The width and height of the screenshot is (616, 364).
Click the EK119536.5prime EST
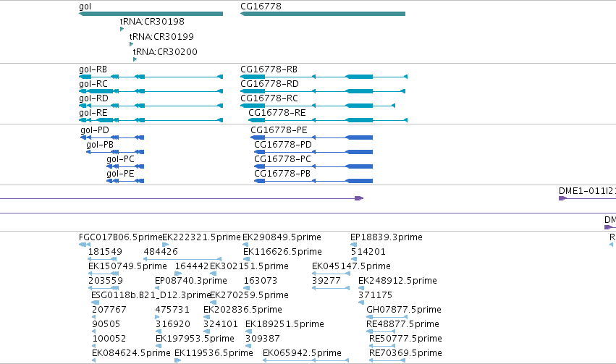pos(214,353)
